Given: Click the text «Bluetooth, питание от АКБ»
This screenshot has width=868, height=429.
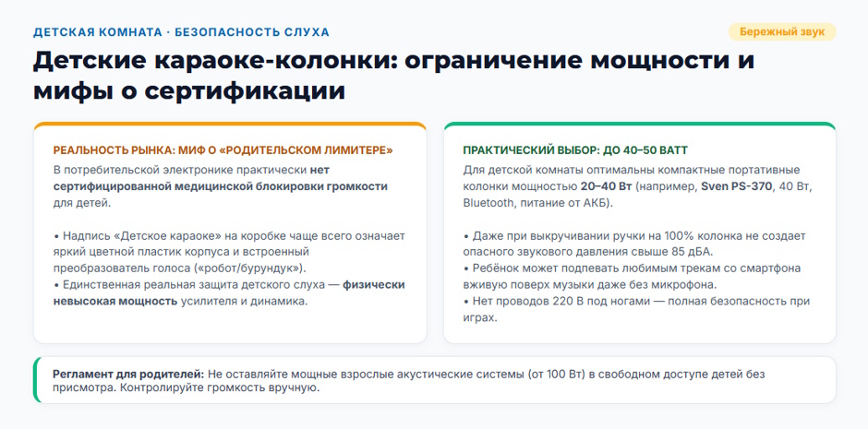Looking at the screenshot, I should tap(536, 203).
